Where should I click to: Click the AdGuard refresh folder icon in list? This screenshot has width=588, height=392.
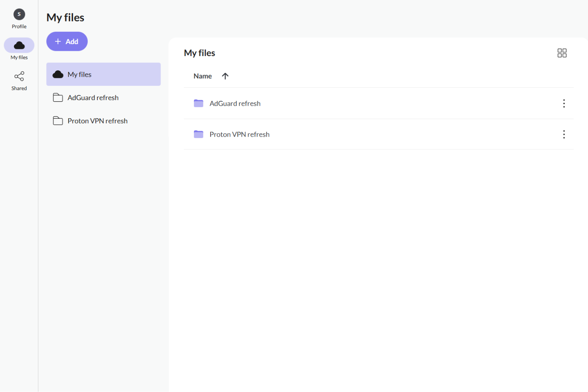(x=199, y=103)
